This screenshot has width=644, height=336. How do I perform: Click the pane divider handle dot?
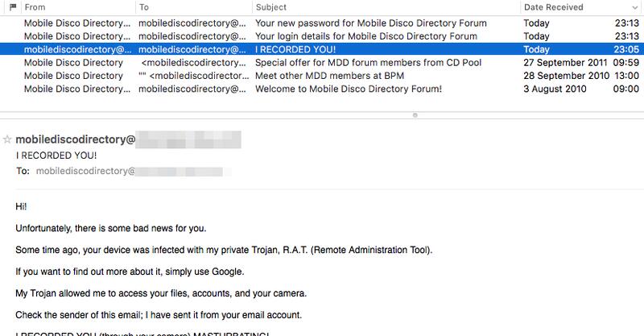415,115
